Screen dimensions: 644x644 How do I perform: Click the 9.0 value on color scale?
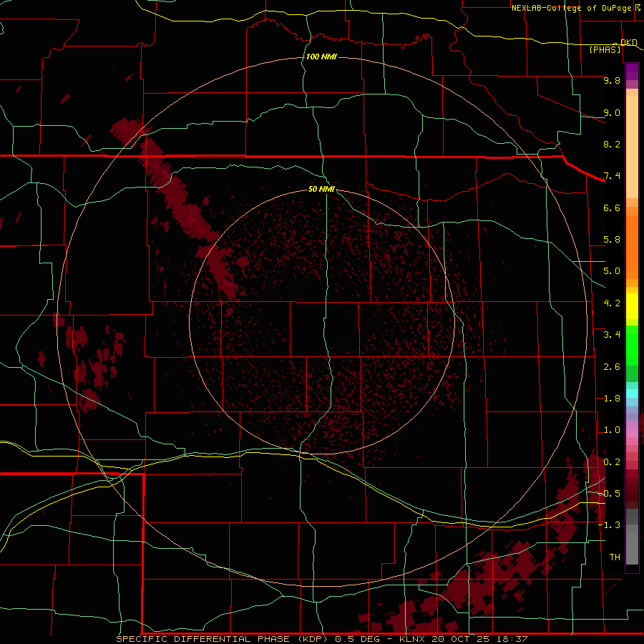coord(612,112)
